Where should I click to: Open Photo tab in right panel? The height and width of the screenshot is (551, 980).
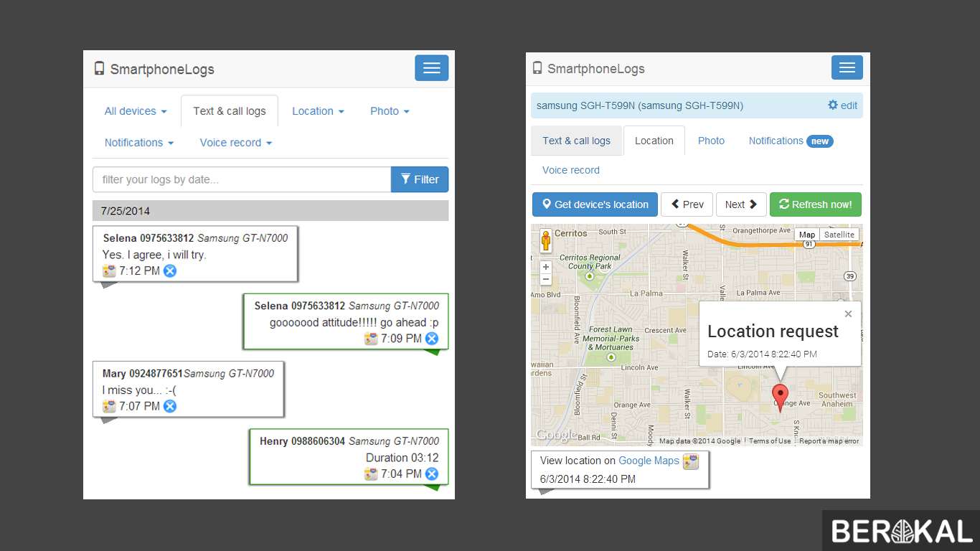pos(711,141)
